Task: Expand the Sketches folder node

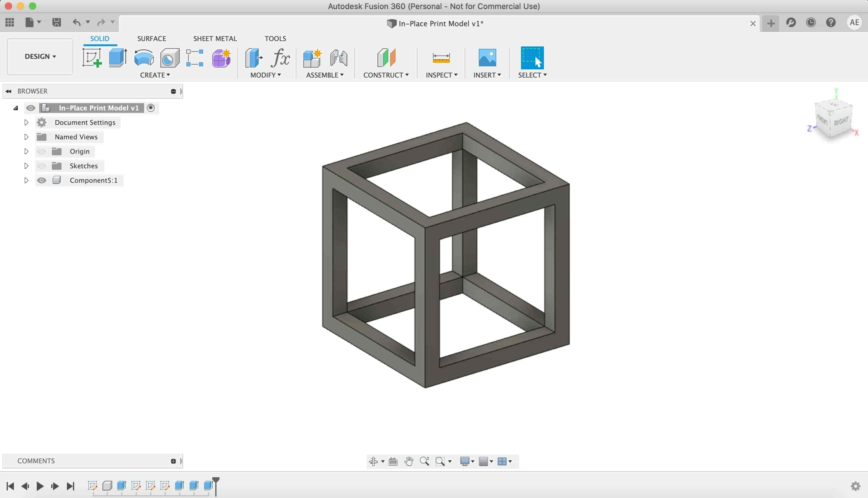Action: (x=26, y=166)
